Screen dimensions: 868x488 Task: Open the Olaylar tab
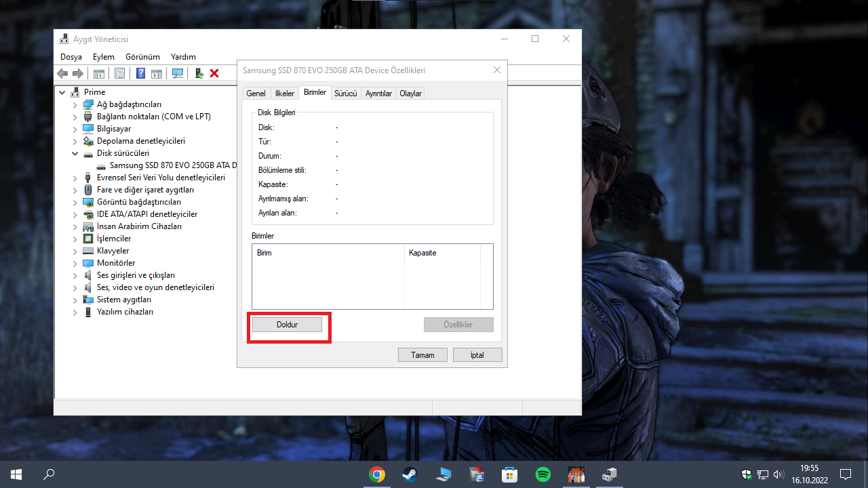[410, 94]
